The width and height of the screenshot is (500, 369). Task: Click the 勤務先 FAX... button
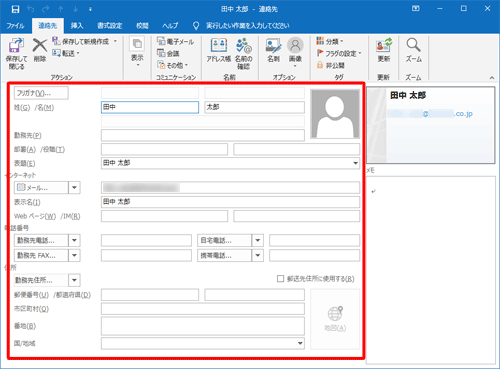[41, 255]
